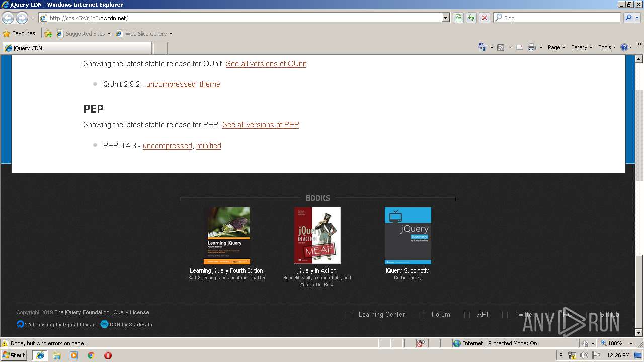Click the status bar security lock icon

pos(585,343)
